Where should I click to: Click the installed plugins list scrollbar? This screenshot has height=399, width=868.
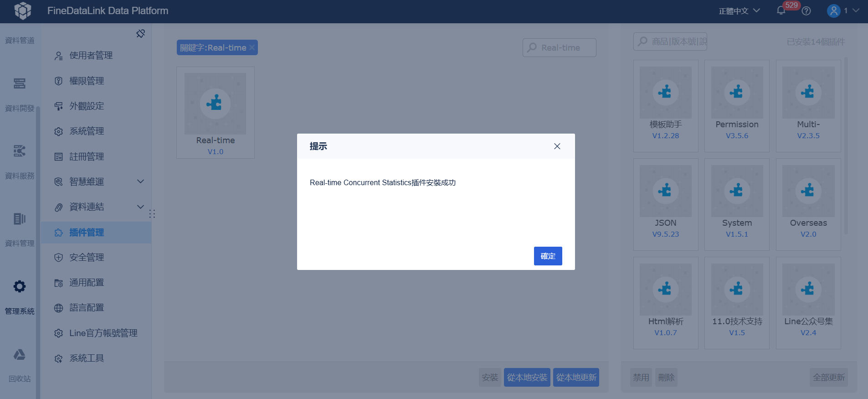(x=846, y=146)
